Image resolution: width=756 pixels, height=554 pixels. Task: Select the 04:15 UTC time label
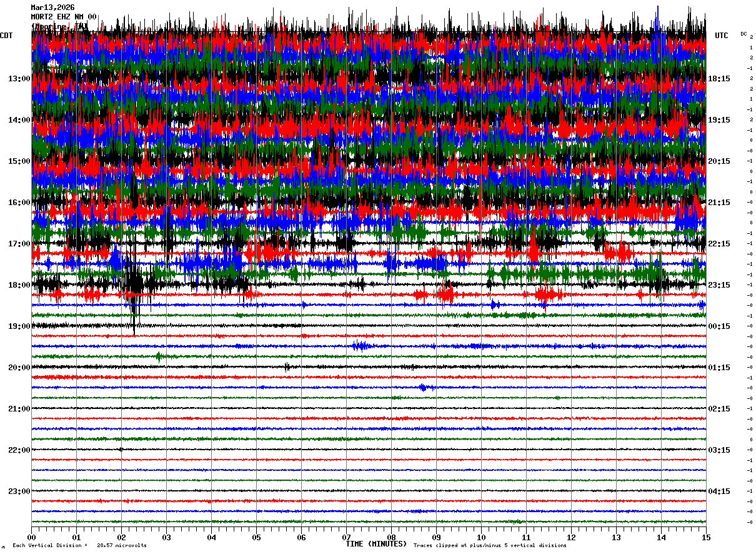pyautogui.click(x=719, y=491)
